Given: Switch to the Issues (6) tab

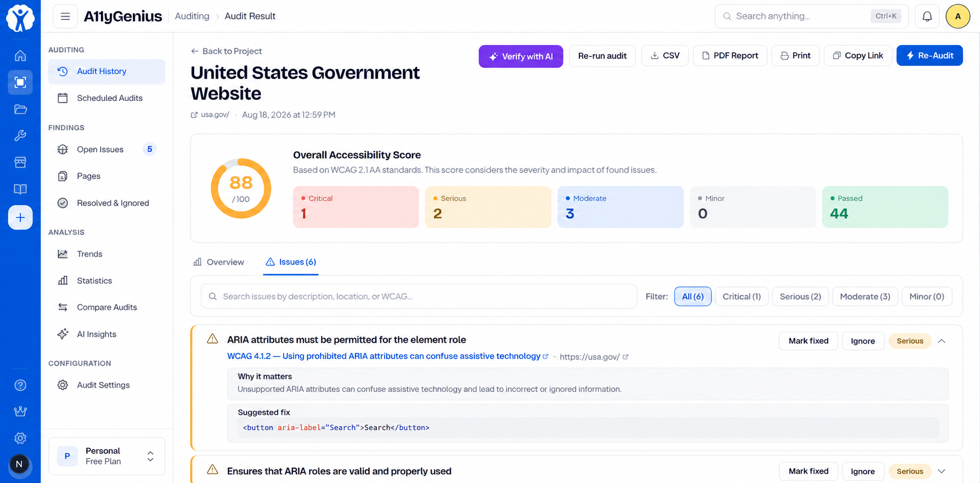Looking at the screenshot, I should pos(291,262).
